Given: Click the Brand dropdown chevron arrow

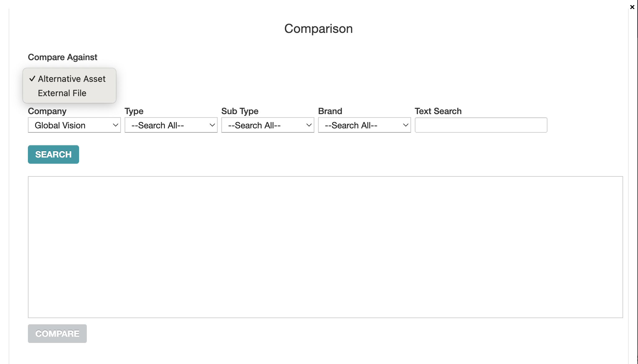Looking at the screenshot, I should coord(406,125).
